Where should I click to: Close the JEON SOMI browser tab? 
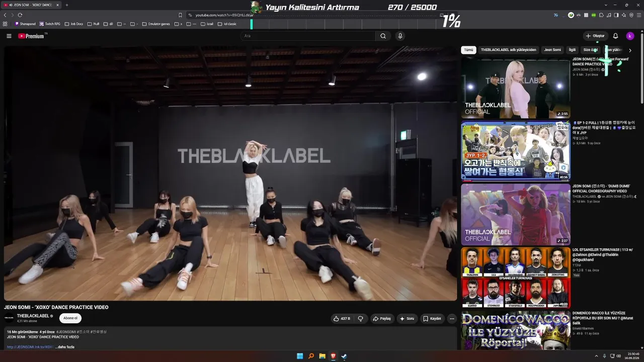57,5
